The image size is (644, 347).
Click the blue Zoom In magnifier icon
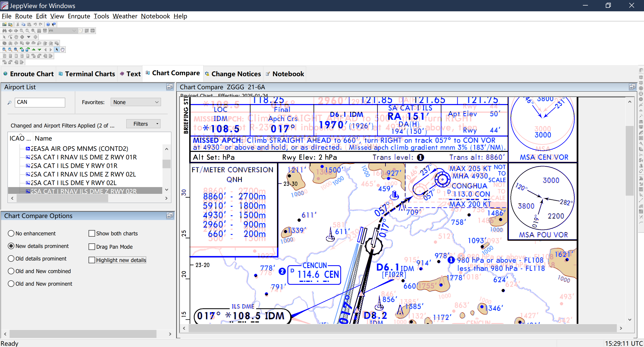pyautogui.click(x=4, y=50)
